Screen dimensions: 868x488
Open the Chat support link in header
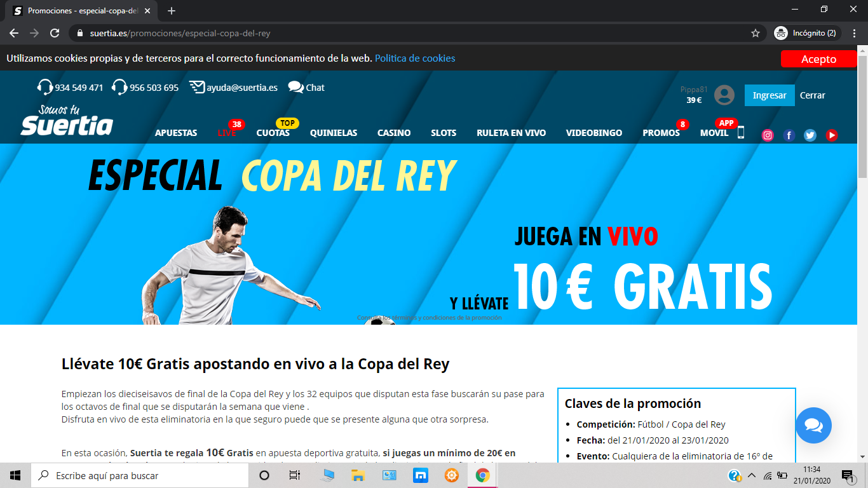click(306, 88)
